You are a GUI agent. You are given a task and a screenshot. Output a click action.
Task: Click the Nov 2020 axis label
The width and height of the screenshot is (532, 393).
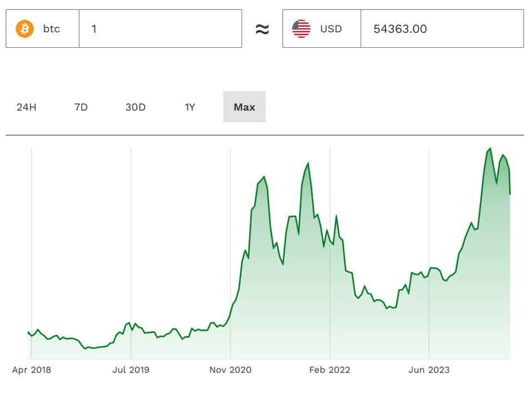(x=230, y=370)
